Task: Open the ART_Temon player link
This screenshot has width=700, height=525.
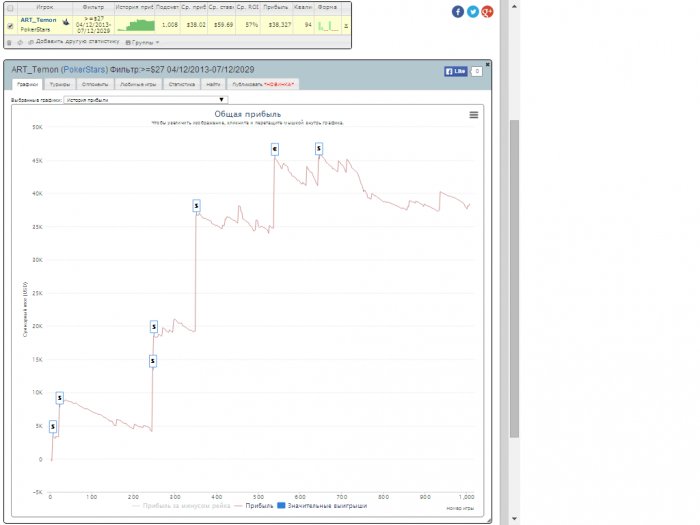Action: tap(38, 19)
